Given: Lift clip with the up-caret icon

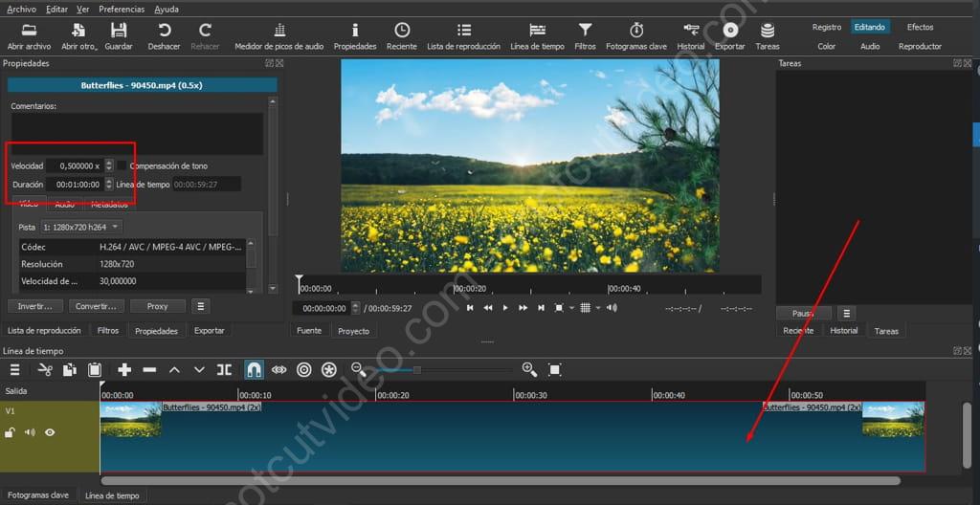Looking at the screenshot, I should pos(174,370).
